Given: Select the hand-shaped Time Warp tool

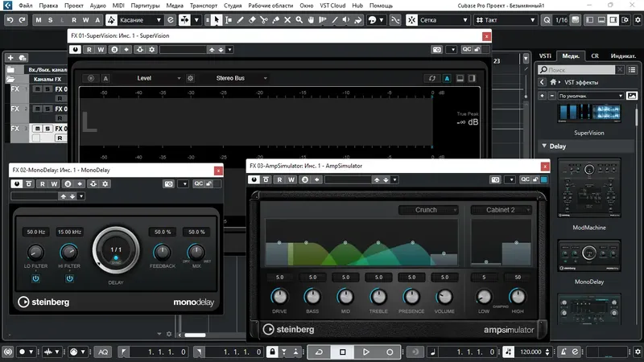Looking at the screenshot, I should click(x=311, y=19).
